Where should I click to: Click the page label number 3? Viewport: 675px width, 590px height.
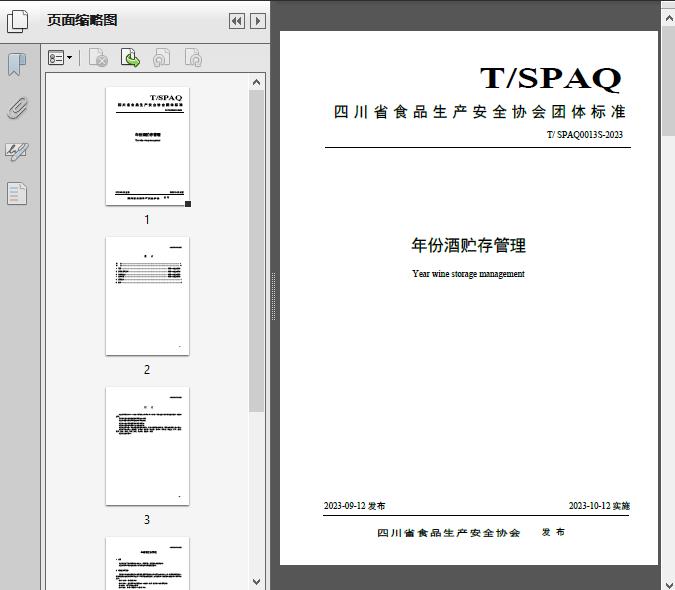[x=147, y=520]
